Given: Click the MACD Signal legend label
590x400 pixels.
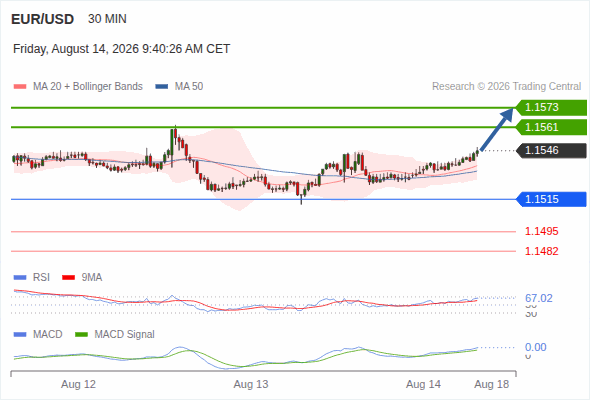Looking at the screenshot, I should pos(125,335).
